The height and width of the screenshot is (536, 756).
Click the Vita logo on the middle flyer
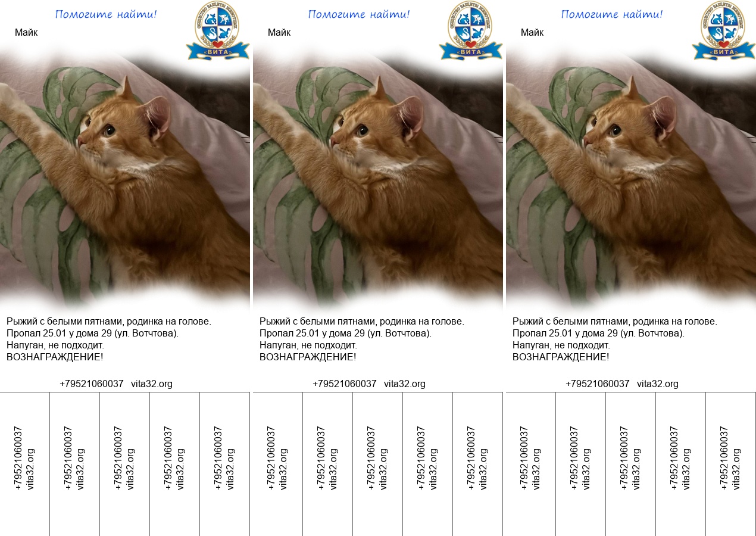470,31
